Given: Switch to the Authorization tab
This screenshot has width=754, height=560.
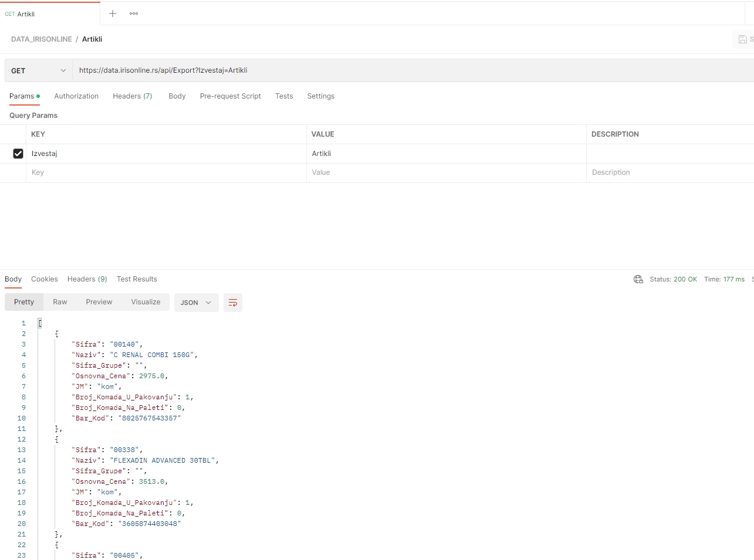Looking at the screenshot, I should (76, 96).
